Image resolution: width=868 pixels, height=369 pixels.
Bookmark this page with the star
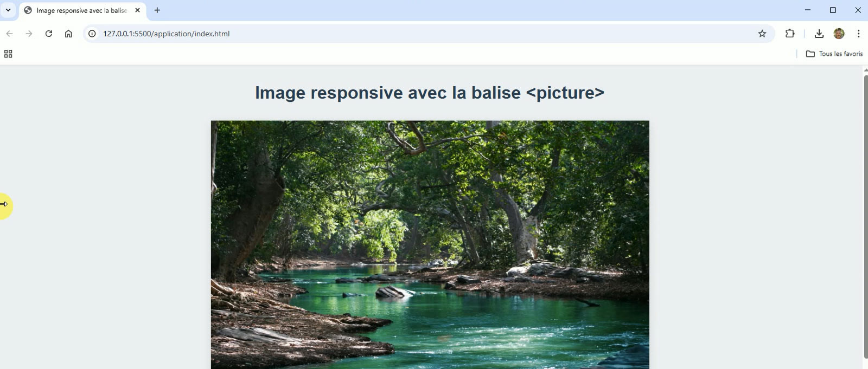pyautogui.click(x=762, y=34)
